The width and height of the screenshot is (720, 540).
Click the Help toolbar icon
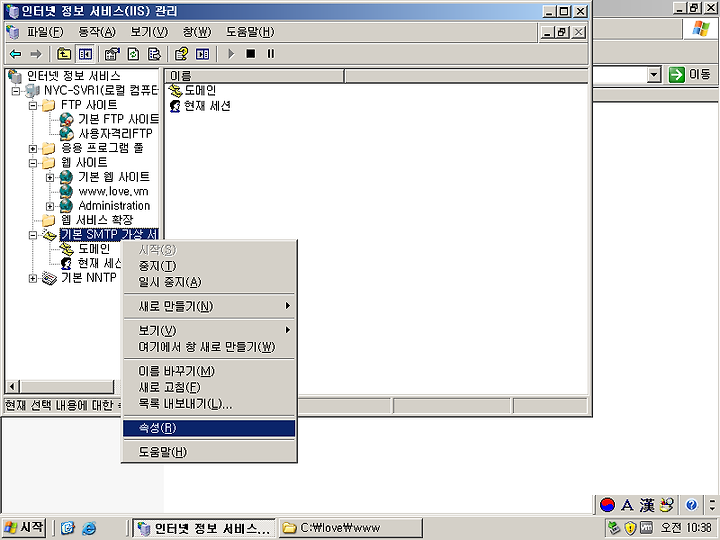(x=181, y=54)
